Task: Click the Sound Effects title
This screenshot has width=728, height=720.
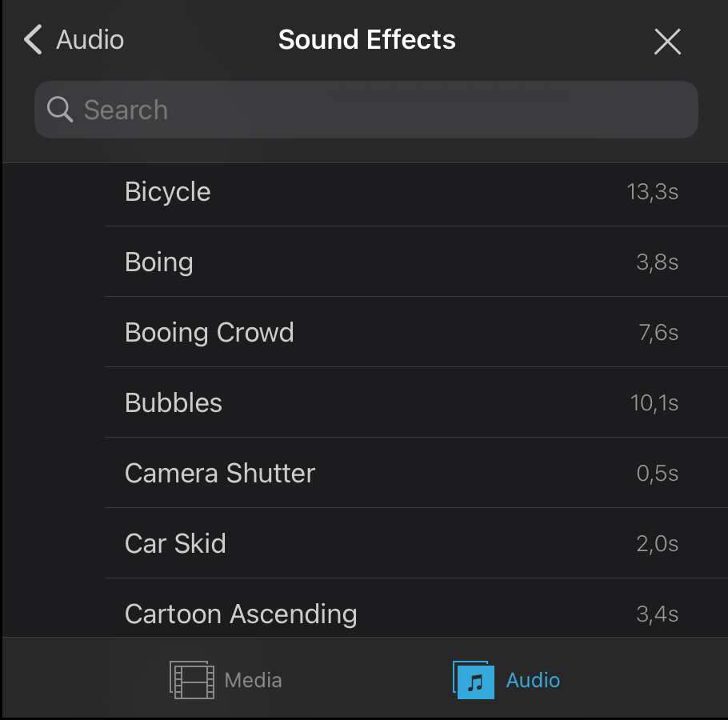Action: [366, 39]
